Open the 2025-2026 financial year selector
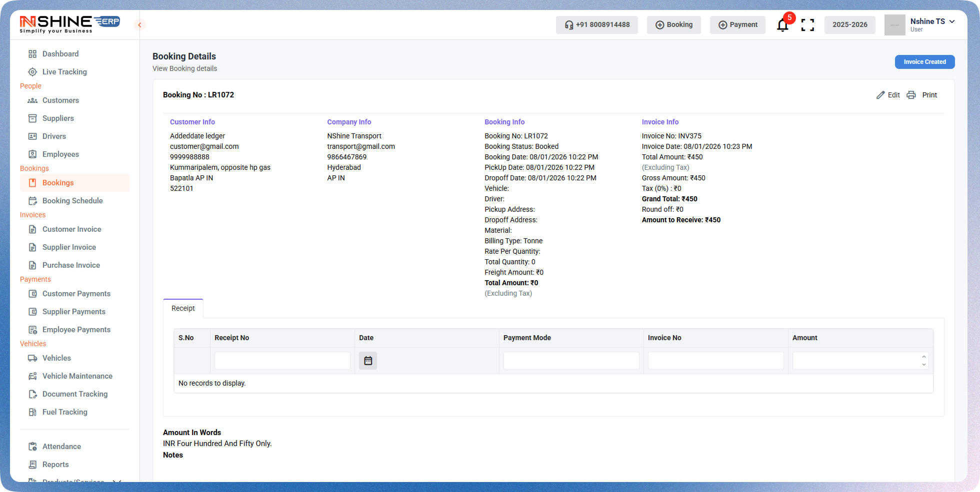Image resolution: width=980 pixels, height=492 pixels. pyautogui.click(x=849, y=25)
